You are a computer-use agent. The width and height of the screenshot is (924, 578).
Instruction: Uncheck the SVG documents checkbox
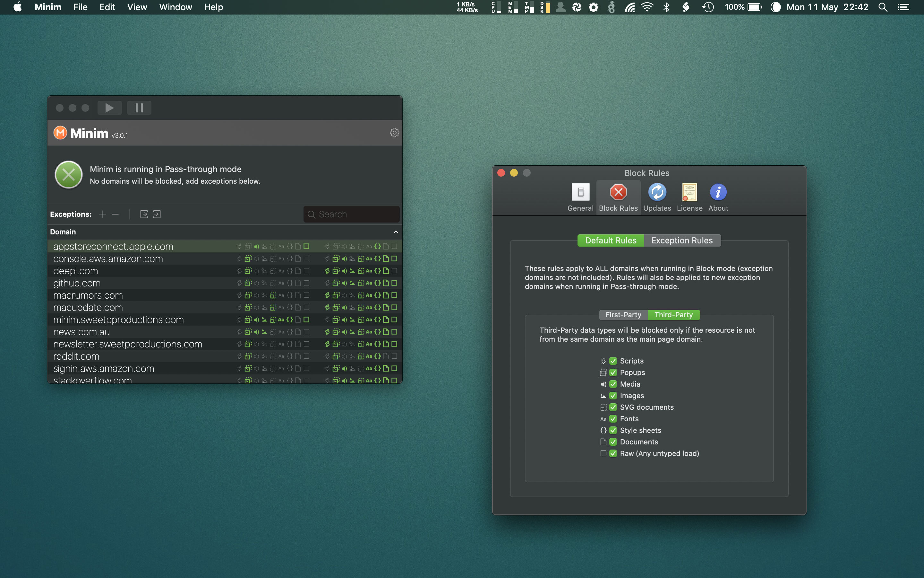coord(613,407)
